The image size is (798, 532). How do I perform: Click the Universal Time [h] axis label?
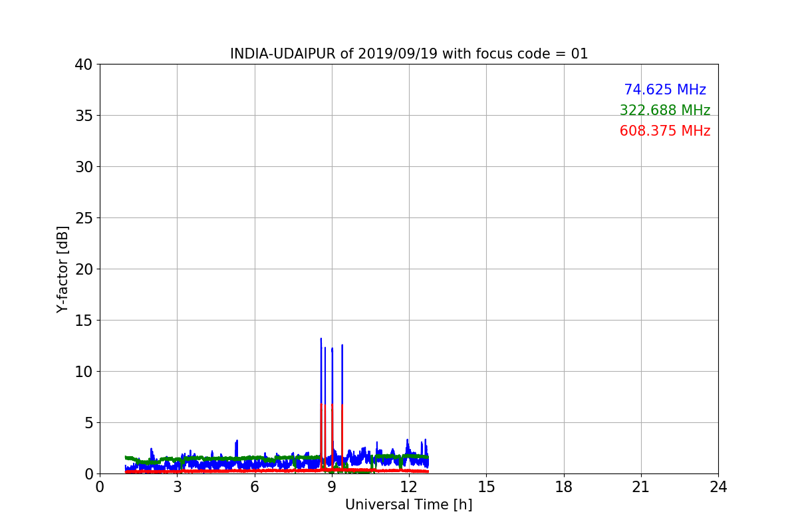(x=408, y=505)
